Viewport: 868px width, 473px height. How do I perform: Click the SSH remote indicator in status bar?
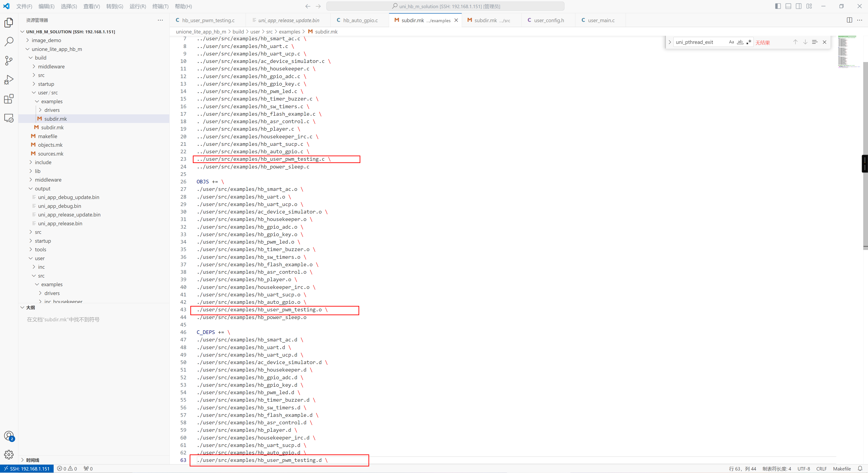(27, 469)
